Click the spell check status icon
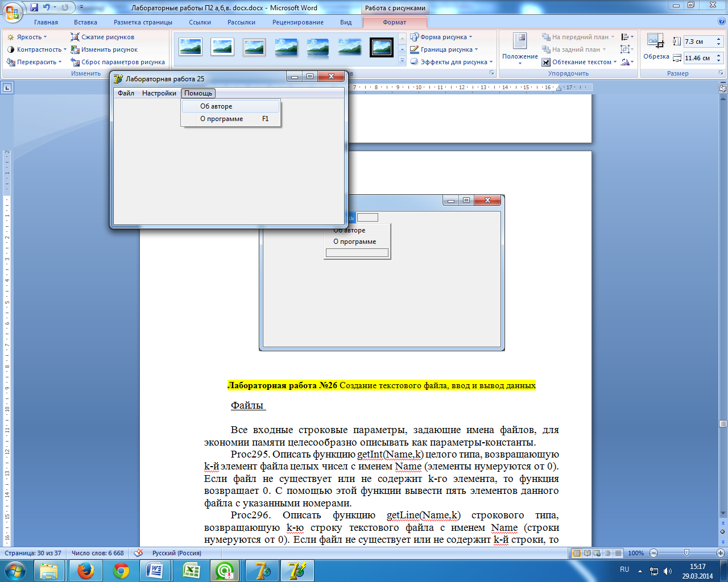 pyautogui.click(x=138, y=553)
